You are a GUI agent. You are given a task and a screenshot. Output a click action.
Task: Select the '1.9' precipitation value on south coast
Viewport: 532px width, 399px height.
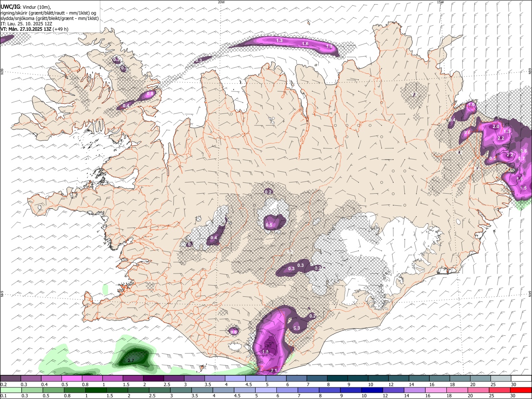point(266,352)
